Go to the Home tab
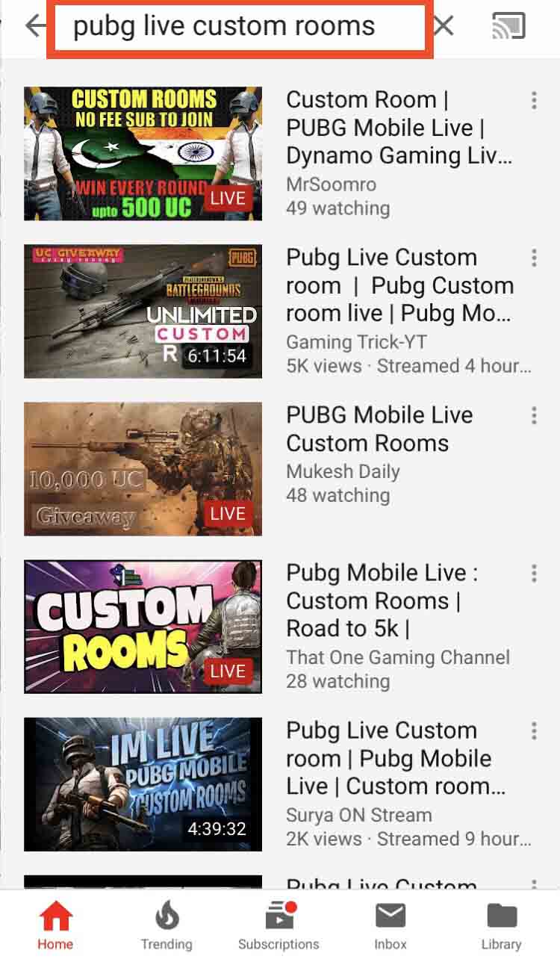 56,925
